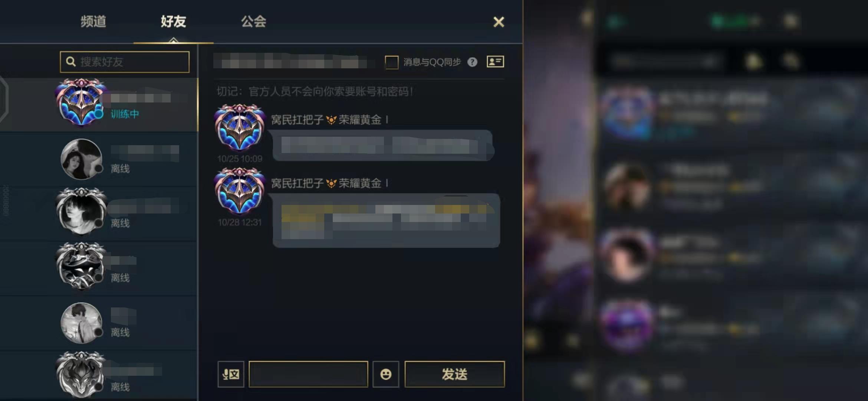Open the 公会 tab

[x=254, y=22]
